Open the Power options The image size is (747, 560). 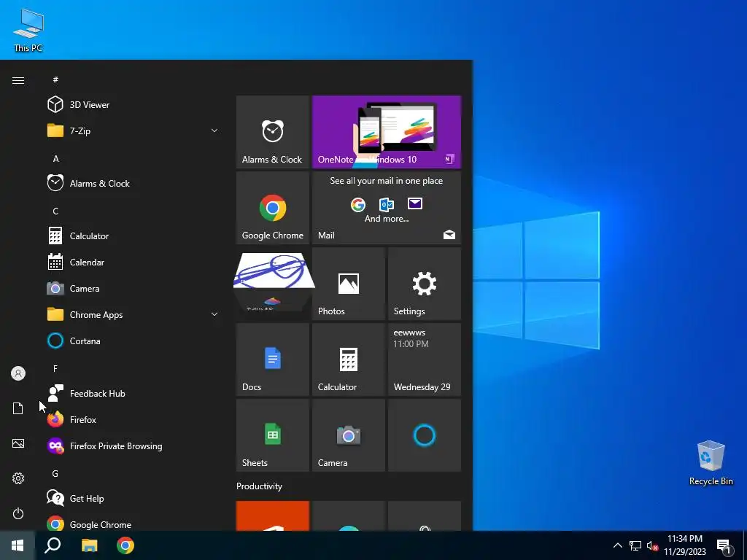coord(18,513)
